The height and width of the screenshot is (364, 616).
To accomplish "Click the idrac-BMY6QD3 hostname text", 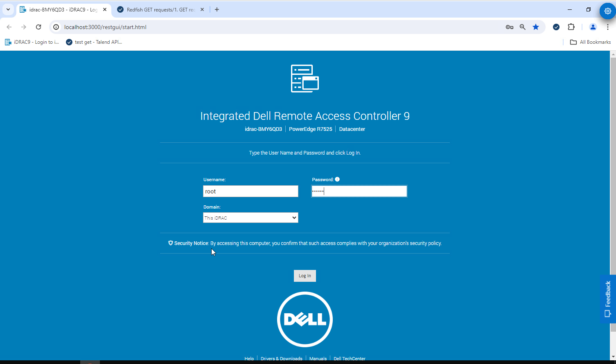I will 264,129.
